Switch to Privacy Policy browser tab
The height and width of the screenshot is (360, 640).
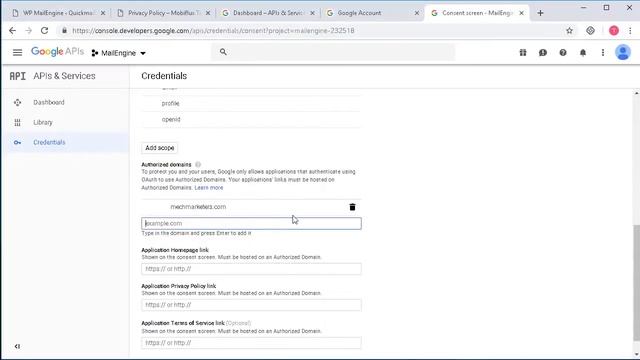[x=163, y=13]
